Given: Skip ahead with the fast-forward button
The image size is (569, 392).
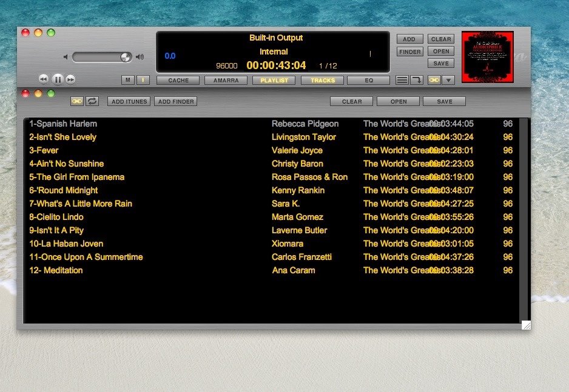Looking at the screenshot, I should tap(70, 79).
